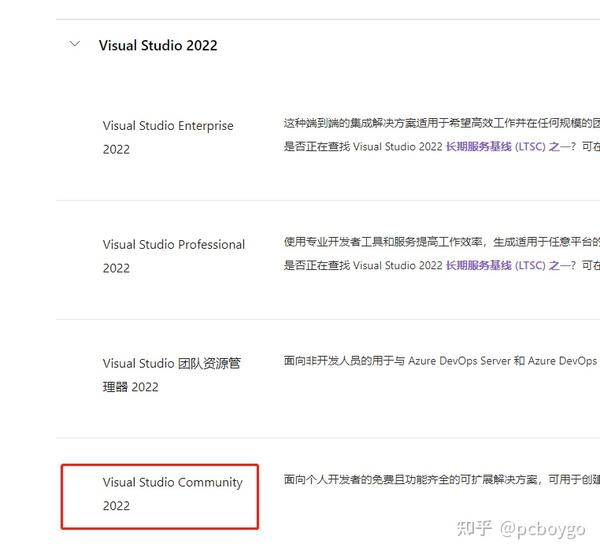Select Visual Studio Community 2022 entry
600x555 pixels.
pos(173,494)
